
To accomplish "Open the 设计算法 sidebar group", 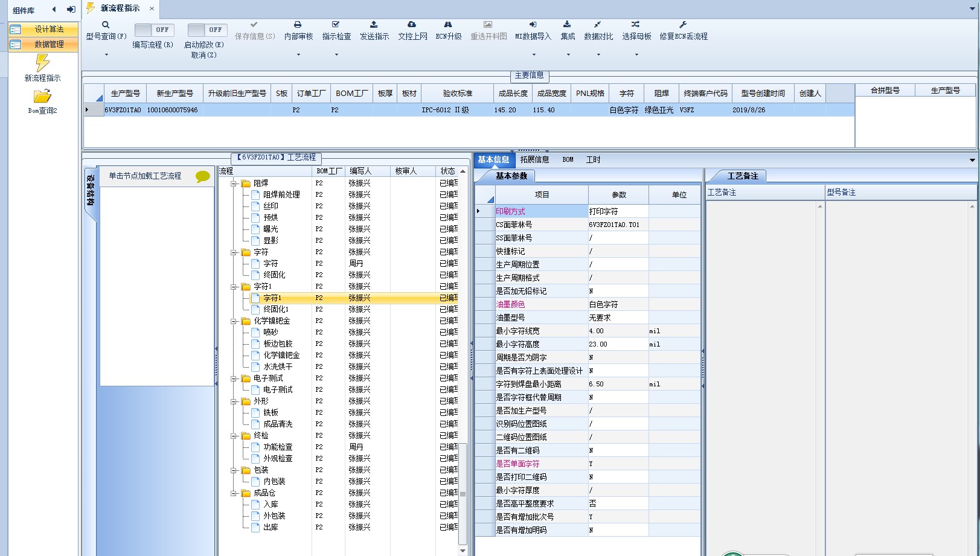I will [x=43, y=30].
